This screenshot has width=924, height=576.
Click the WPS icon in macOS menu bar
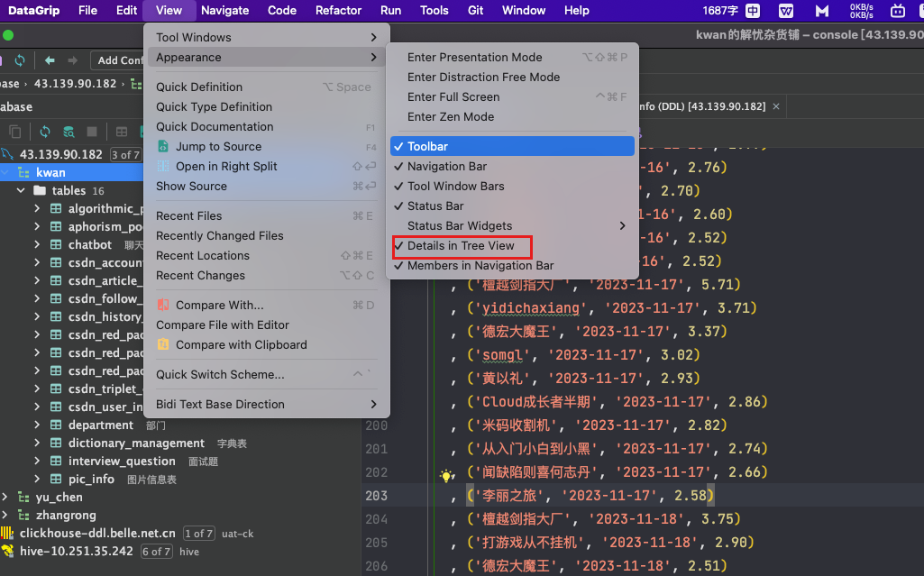click(x=786, y=11)
